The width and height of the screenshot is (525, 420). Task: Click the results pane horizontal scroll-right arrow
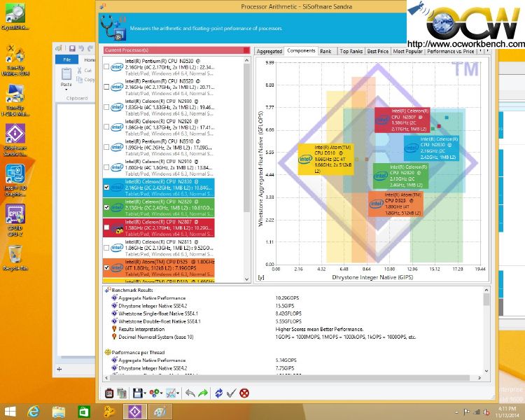point(479,378)
